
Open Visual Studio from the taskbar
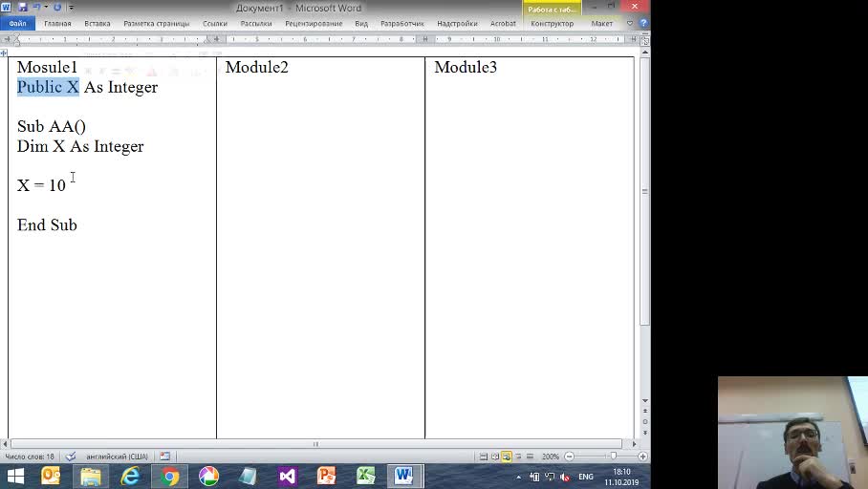pyautogui.click(x=288, y=477)
